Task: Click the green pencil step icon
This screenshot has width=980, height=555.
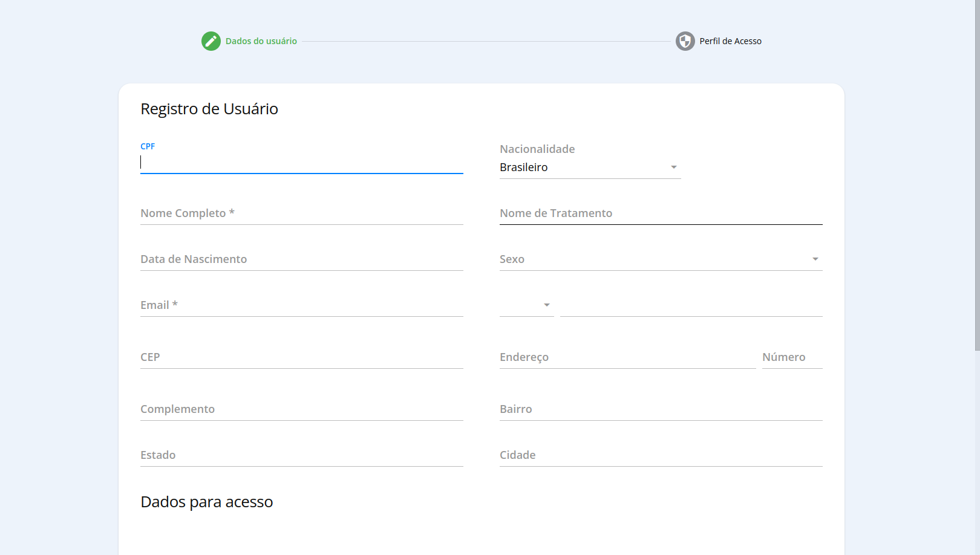Action: [211, 41]
